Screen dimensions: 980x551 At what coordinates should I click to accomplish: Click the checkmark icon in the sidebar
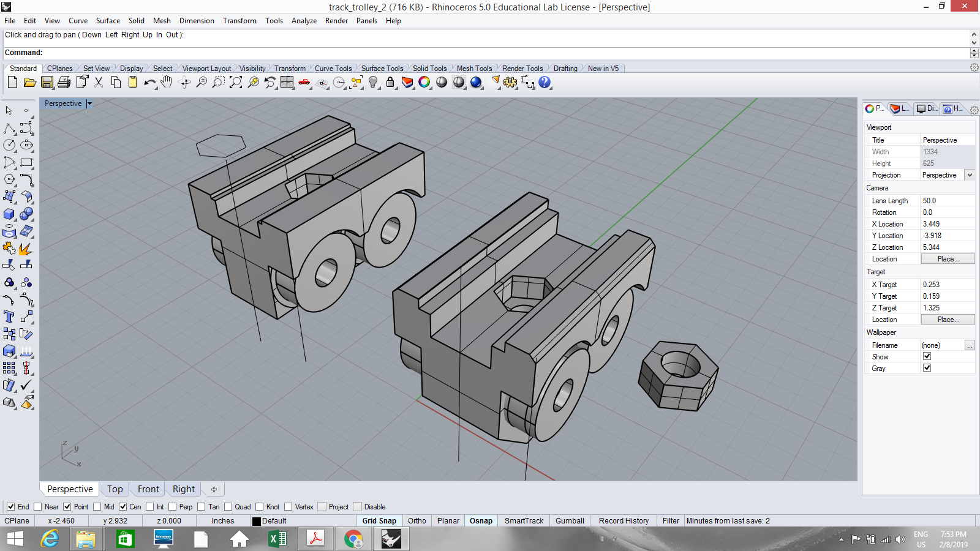point(26,385)
